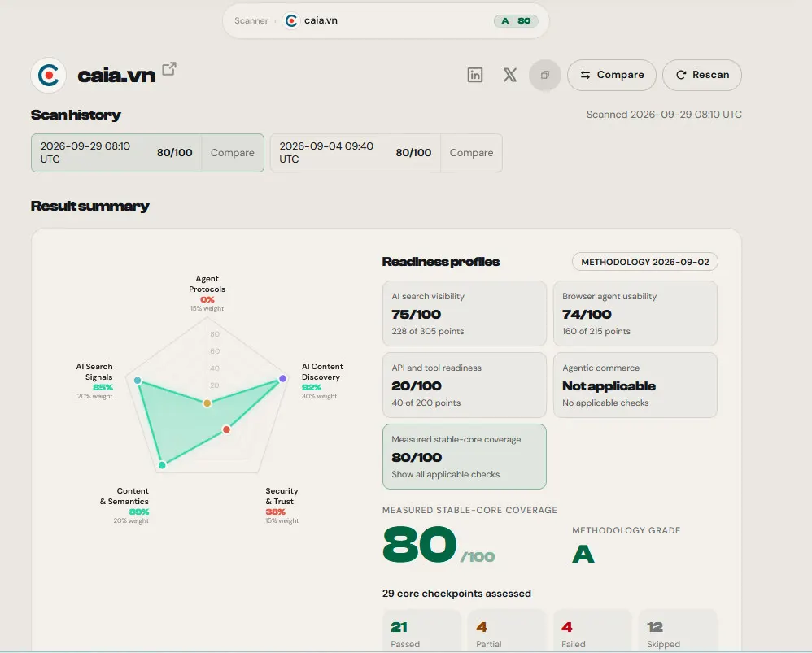Screen dimensions: 812x653
Task: Open the Methodology 2026-09-02 badge
Action: (644, 262)
